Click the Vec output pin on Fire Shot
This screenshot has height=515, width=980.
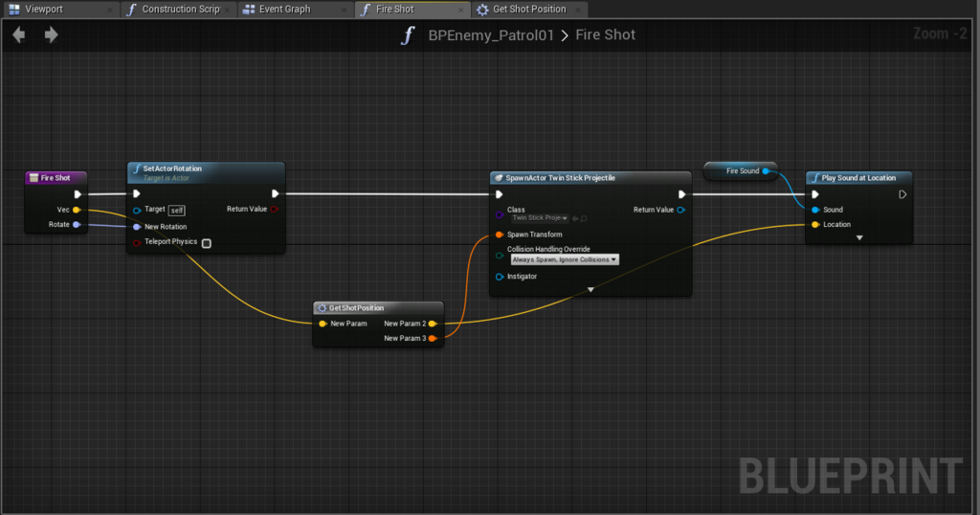[77, 210]
